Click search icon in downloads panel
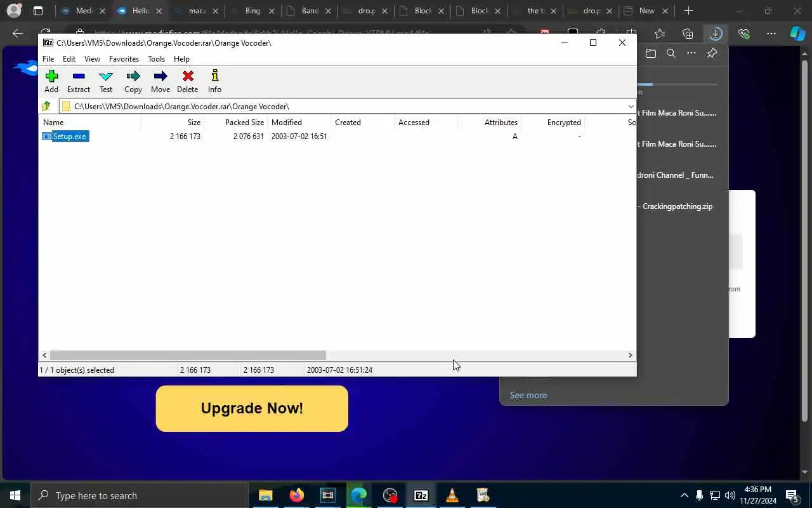This screenshot has width=812, height=508. click(671, 53)
